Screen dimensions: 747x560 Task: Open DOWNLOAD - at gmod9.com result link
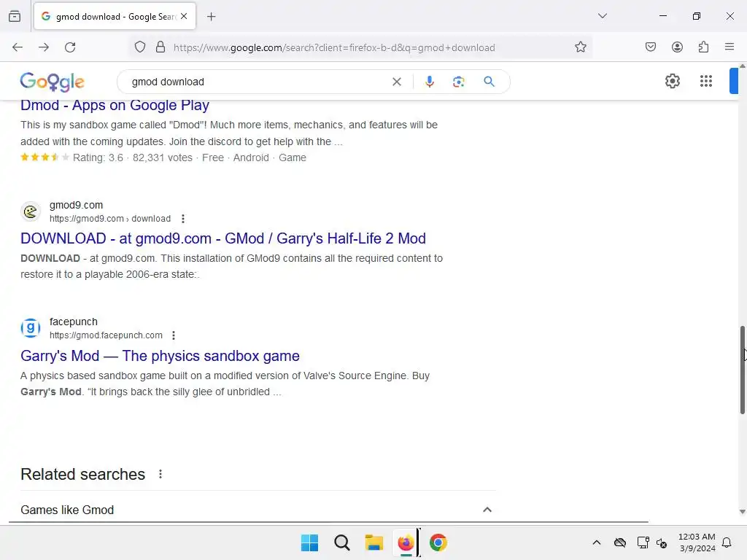pos(223,238)
